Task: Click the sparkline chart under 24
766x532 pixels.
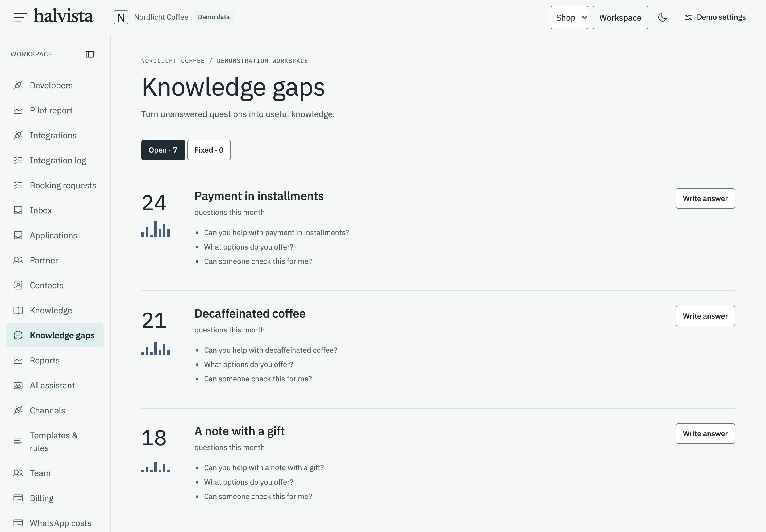Action: (x=156, y=229)
